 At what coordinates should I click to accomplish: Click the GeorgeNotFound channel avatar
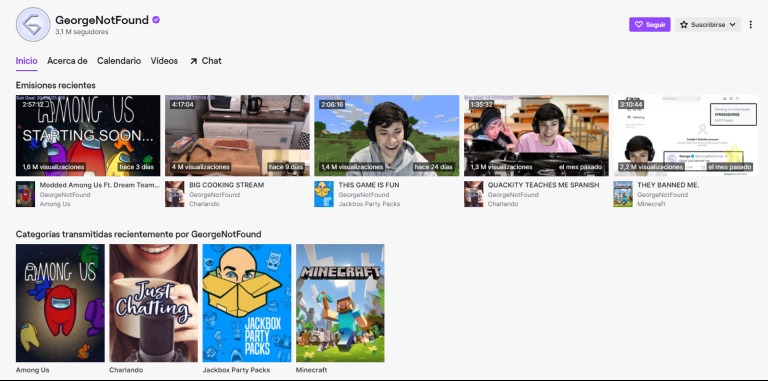pos(33,24)
